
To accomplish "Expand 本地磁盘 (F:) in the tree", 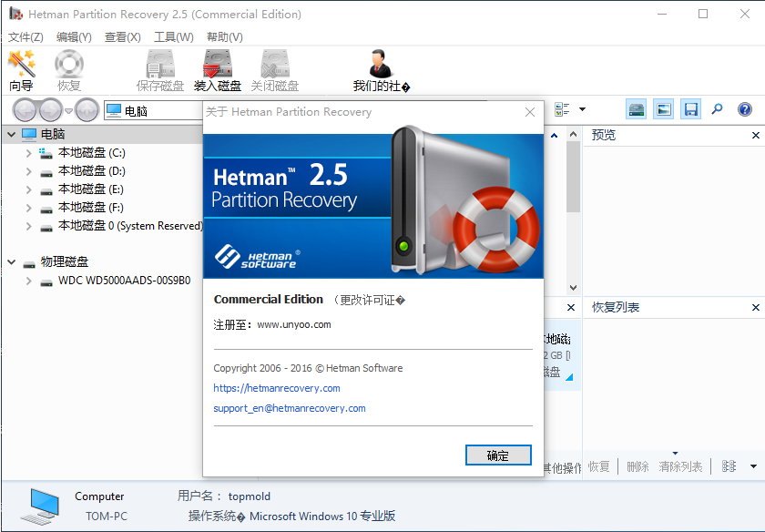I will coord(29,208).
